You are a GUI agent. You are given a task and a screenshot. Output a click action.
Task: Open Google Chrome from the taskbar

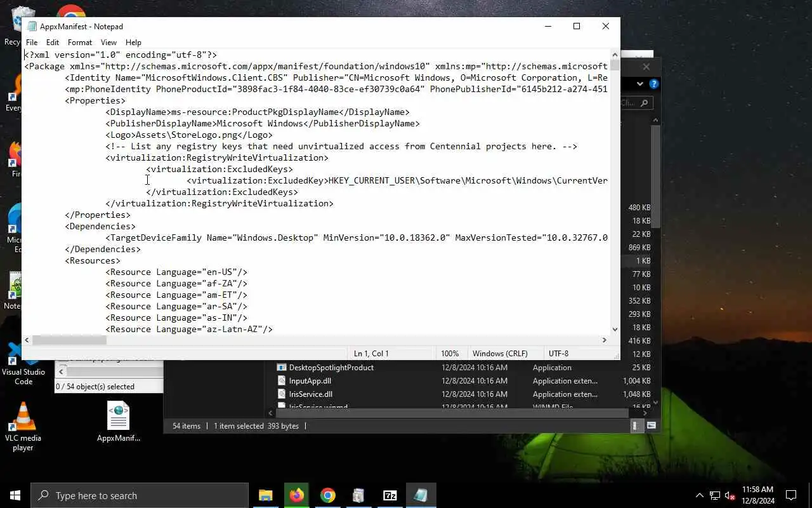(x=327, y=495)
